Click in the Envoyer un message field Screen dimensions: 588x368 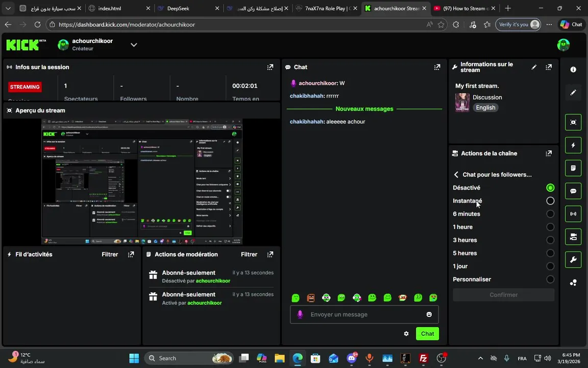pos(364,314)
